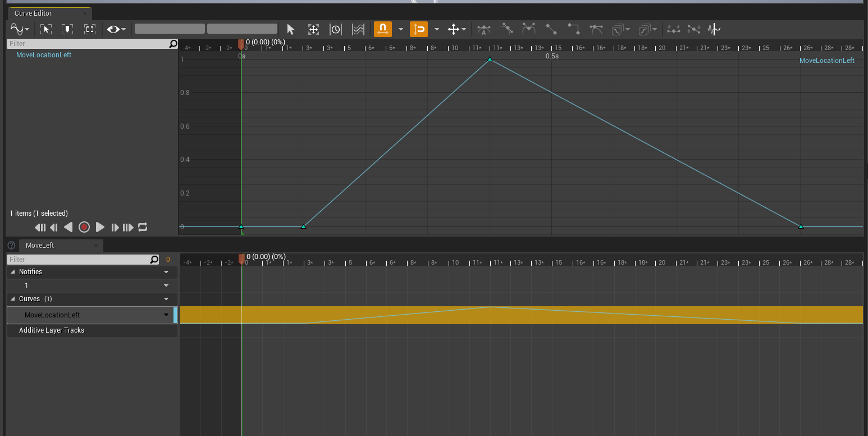Close the MoveLeft tab
This screenshot has width=868, height=436.
(x=96, y=246)
